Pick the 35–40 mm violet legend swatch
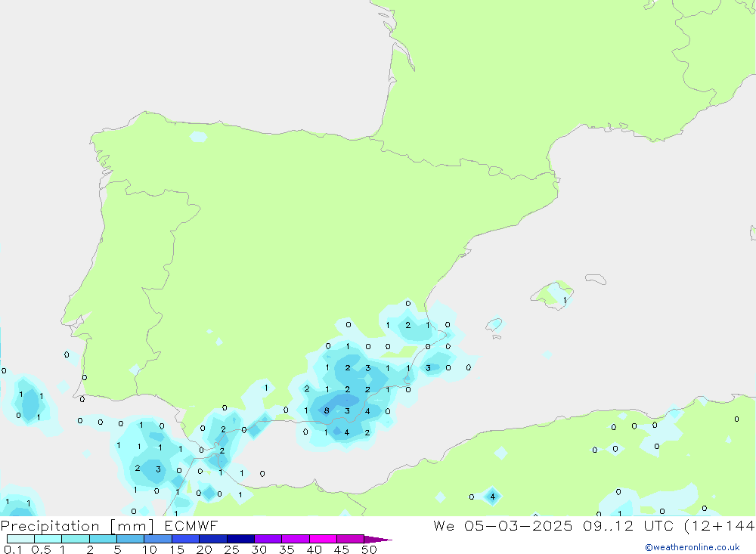 295,539
